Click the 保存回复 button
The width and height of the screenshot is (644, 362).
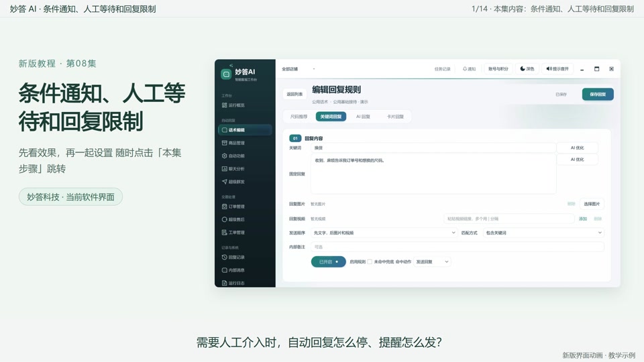[598, 94]
